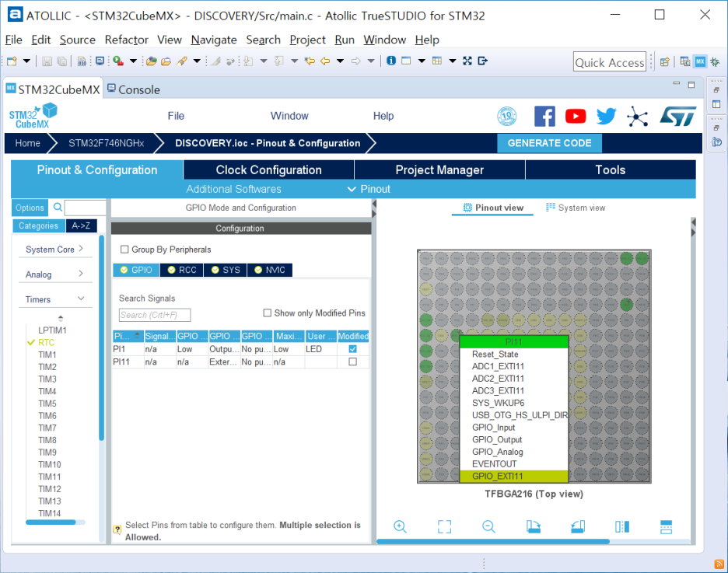This screenshot has width=728, height=573.
Task: Click the ST logo
Action: tap(678, 116)
